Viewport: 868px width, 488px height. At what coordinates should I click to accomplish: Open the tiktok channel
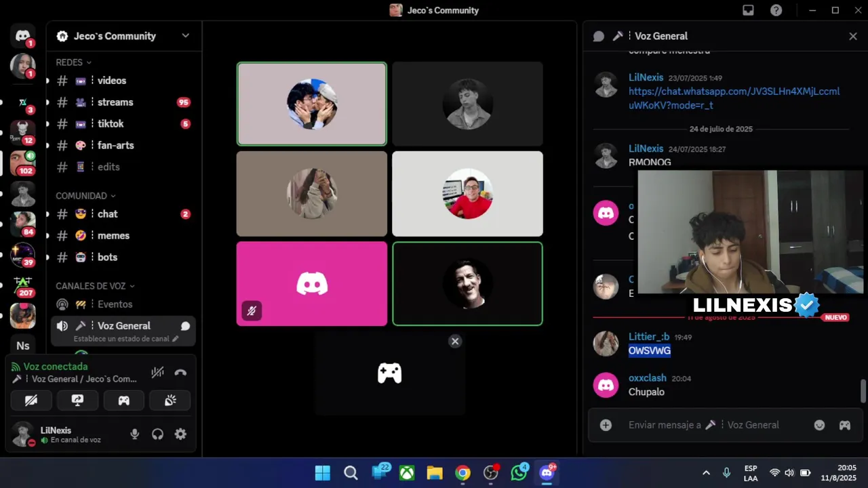[123, 124]
